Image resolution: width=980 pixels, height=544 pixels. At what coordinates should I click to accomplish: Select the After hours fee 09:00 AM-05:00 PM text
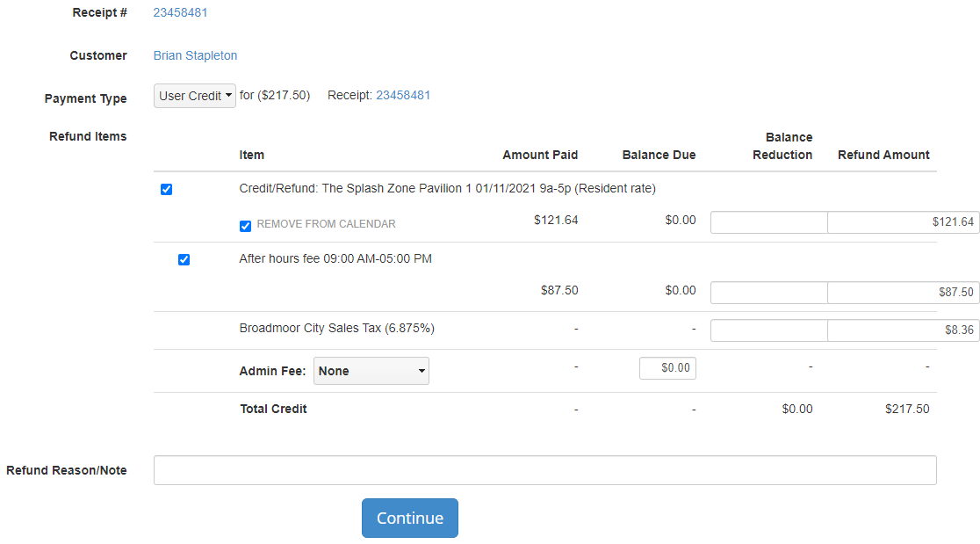(x=335, y=259)
